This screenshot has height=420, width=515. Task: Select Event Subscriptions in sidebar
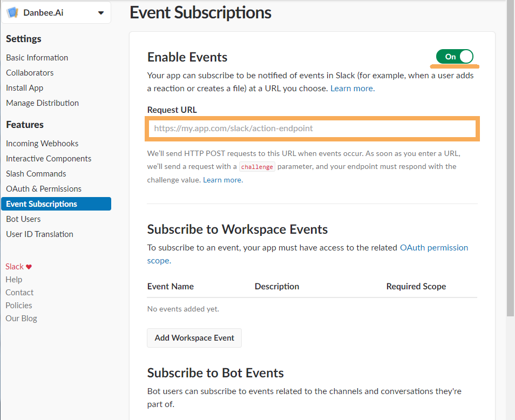56,204
